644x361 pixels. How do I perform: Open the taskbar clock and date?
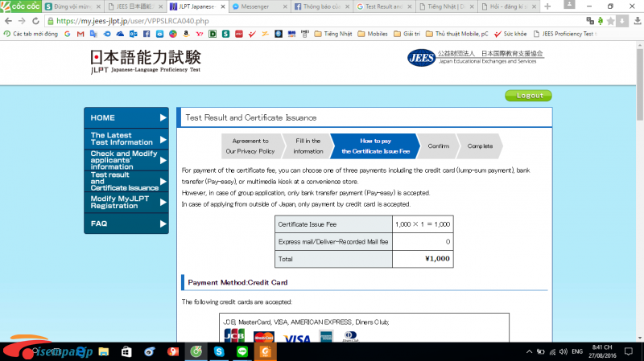point(602,351)
